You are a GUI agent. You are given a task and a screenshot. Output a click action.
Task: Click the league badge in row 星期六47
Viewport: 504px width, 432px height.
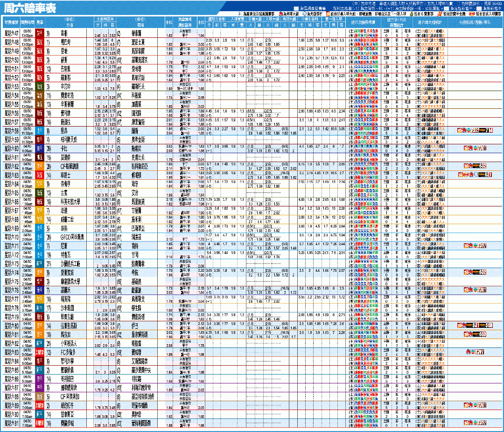pos(40,33)
